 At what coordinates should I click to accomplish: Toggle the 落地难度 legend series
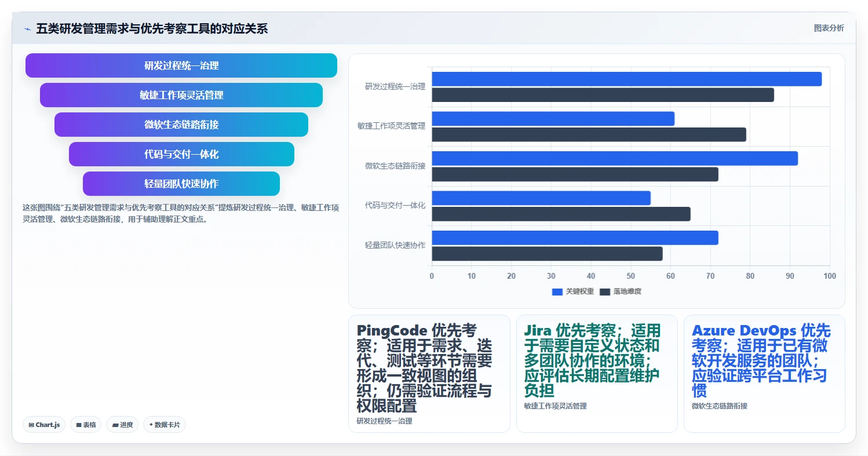[x=621, y=291]
